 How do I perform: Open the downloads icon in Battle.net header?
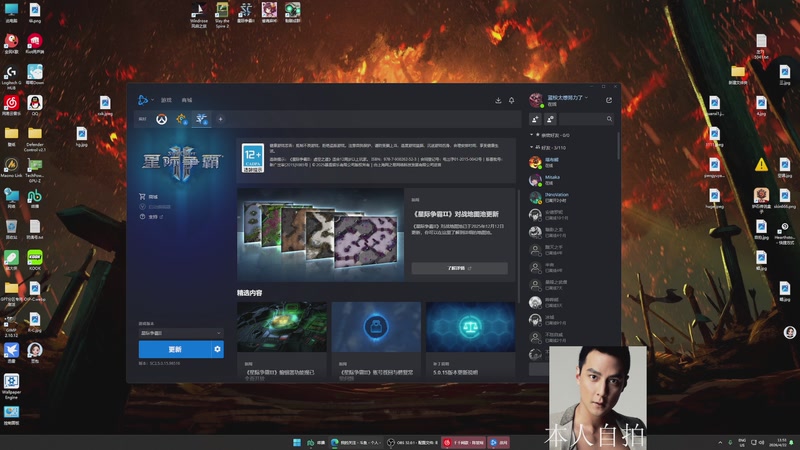(x=498, y=100)
